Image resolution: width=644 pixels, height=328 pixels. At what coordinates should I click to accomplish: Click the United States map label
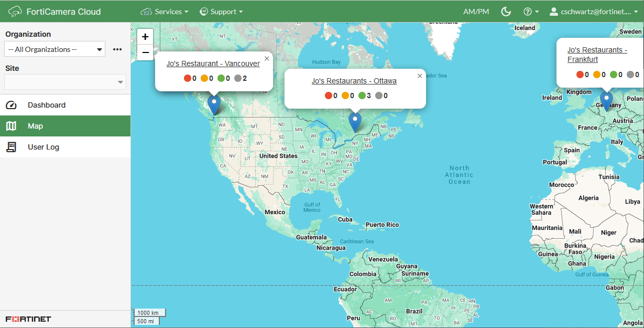[278, 156]
